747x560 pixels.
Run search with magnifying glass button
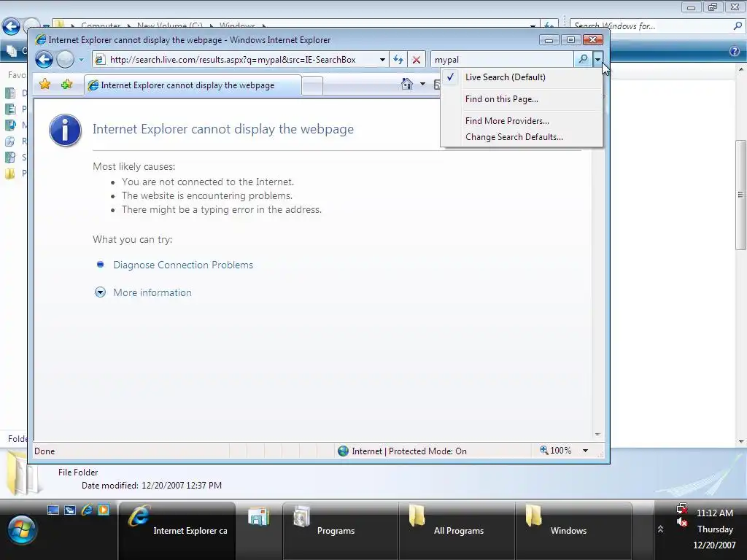[583, 59]
